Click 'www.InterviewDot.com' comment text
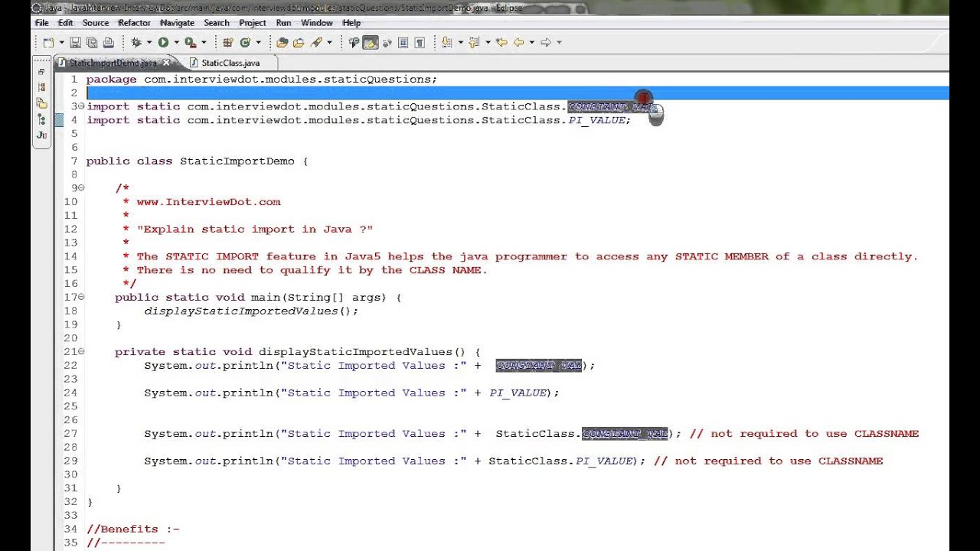The width and height of the screenshot is (980, 551). coord(208,202)
